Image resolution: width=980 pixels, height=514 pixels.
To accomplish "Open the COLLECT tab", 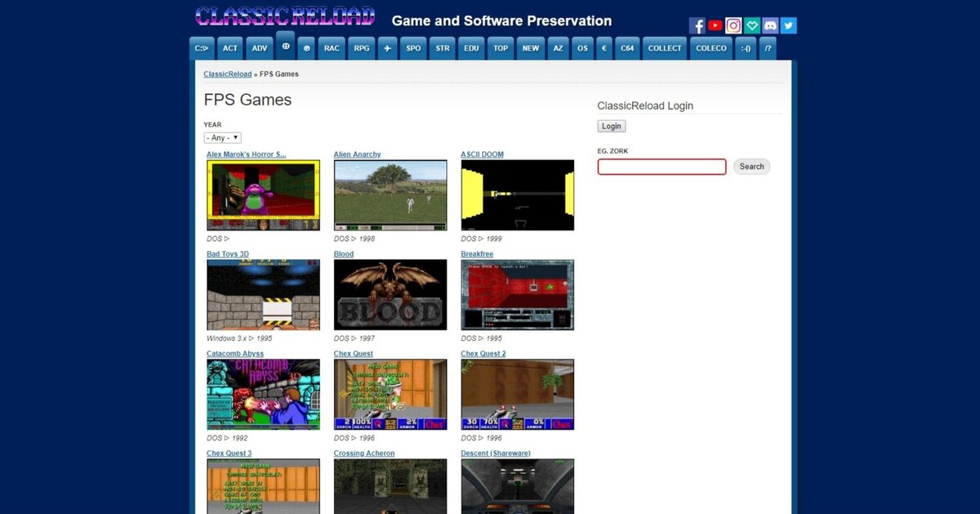I will (x=665, y=48).
